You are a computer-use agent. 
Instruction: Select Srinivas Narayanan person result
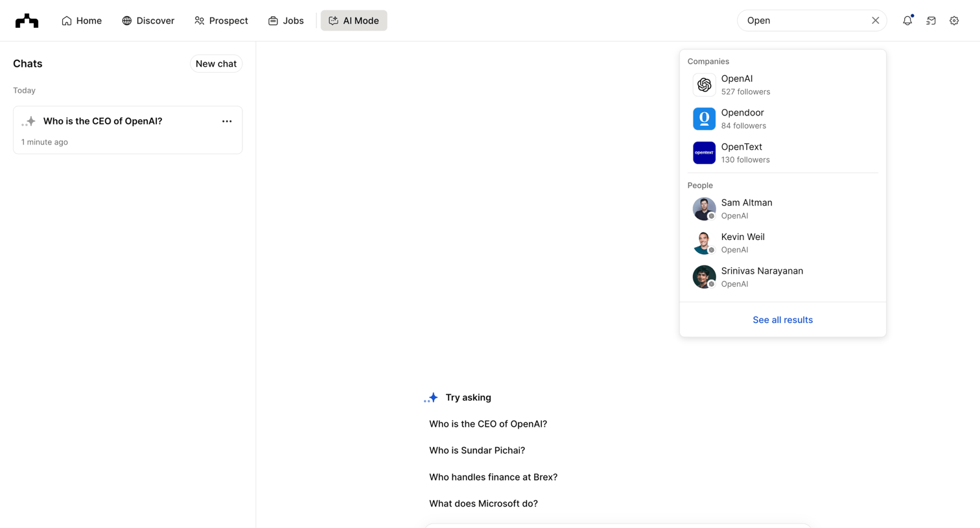pos(782,277)
